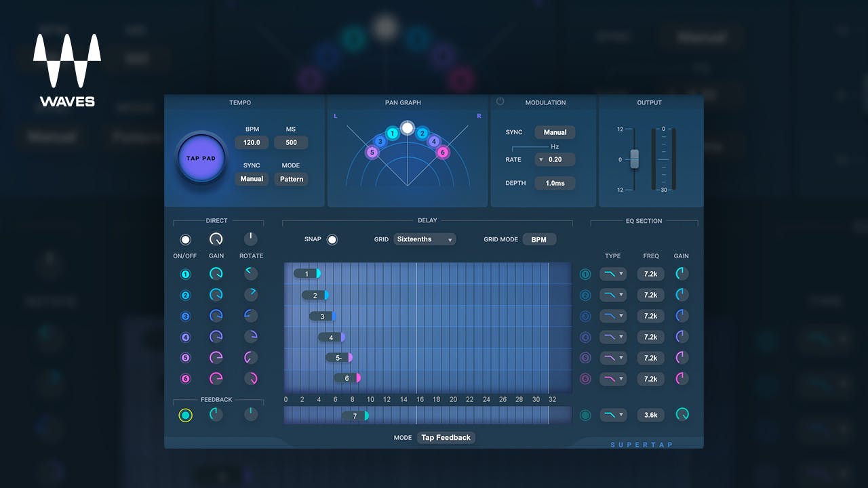Viewport: 868px width, 488px height.
Task: Open tap 1 EQ type dropdown
Action: (x=613, y=274)
